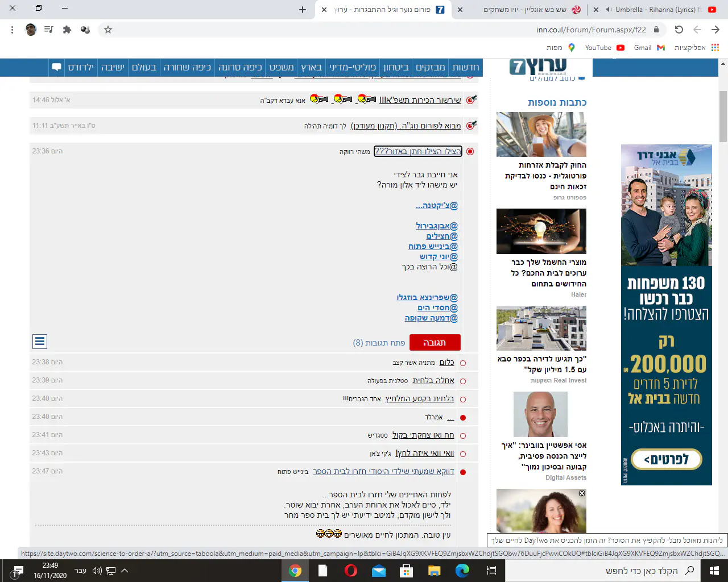The width and height of the screenshot is (728, 582).
Task: Click the bookmark star in address bar
Action: click(108, 30)
